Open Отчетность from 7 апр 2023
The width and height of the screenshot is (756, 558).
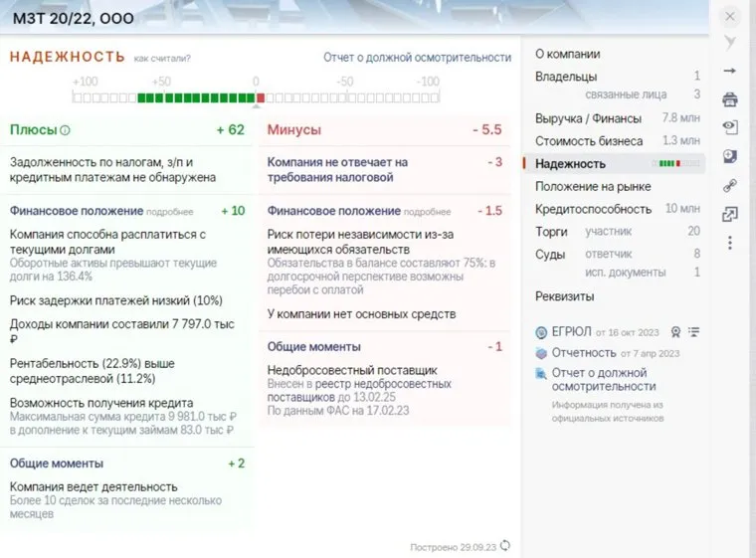click(584, 352)
